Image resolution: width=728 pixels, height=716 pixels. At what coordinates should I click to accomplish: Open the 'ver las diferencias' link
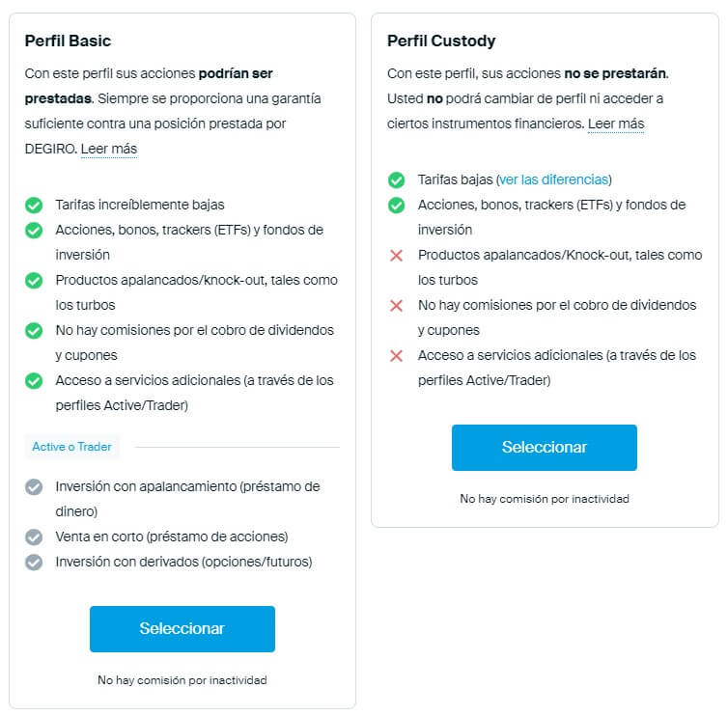[x=553, y=179]
